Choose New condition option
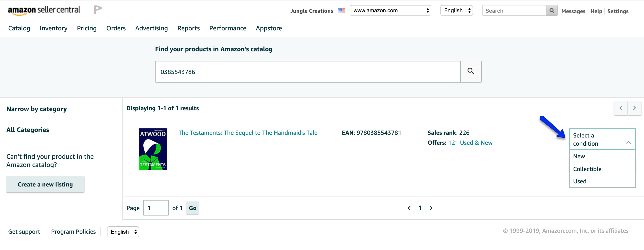The width and height of the screenshot is (644, 250). point(602,156)
